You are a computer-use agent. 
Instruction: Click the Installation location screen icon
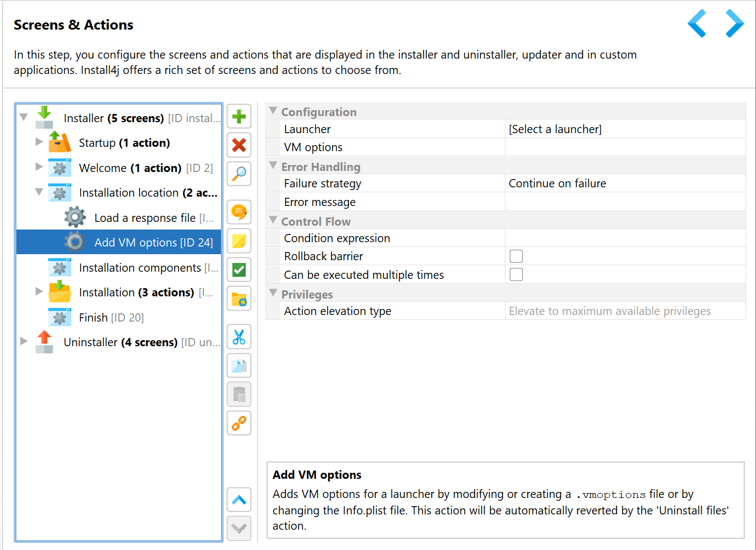point(60,192)
